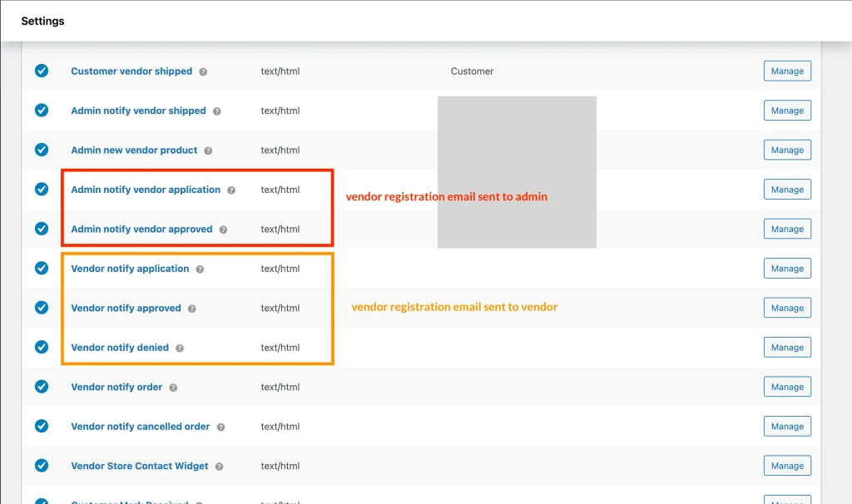Click help icon beside Vendor notify denied
852x504 pixels.
click(x=180, y=348)
